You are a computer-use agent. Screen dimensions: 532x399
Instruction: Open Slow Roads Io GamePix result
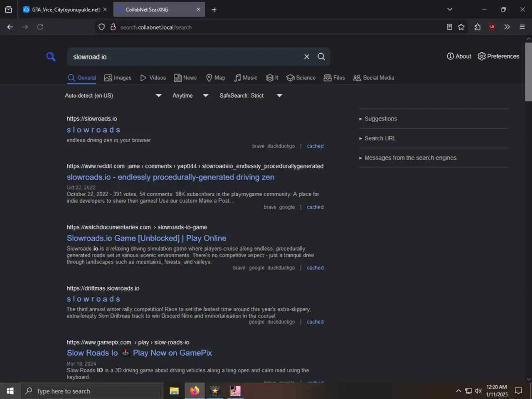click(x=139, y=353)
